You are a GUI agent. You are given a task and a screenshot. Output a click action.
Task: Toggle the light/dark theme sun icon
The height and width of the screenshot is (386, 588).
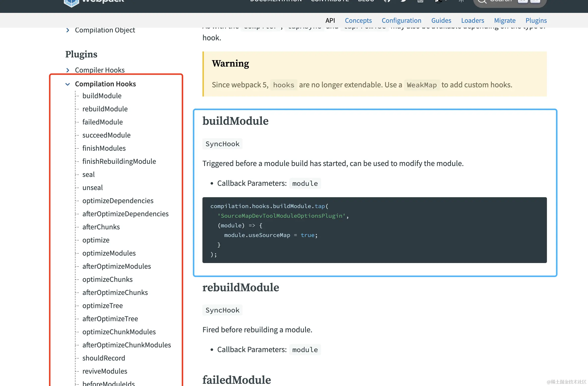tap(461, 1)
